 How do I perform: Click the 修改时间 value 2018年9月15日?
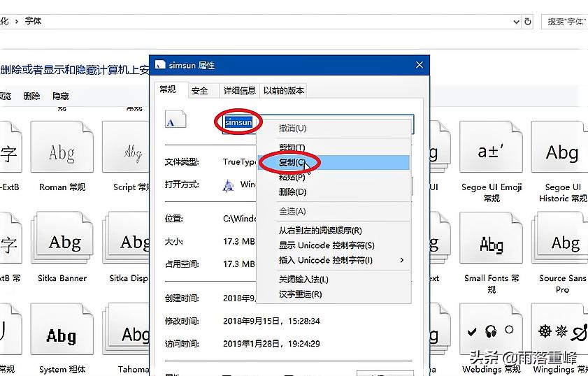pos(271,321)
